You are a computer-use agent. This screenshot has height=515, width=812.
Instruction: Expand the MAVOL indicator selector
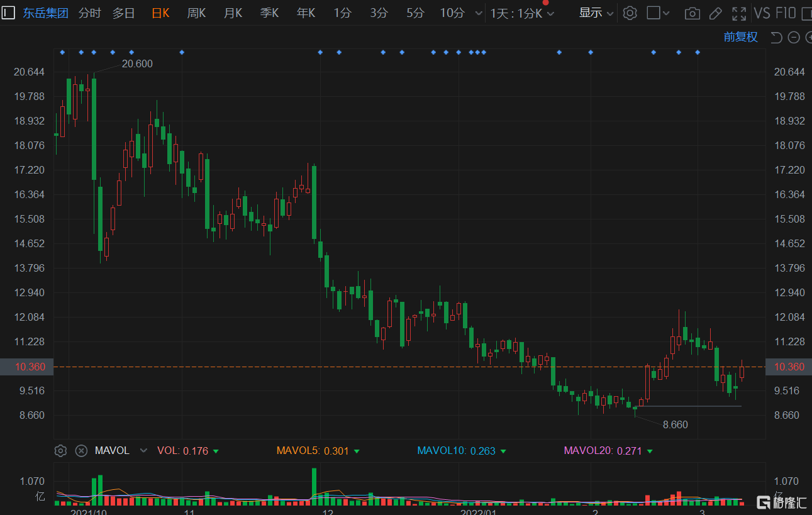143,451
